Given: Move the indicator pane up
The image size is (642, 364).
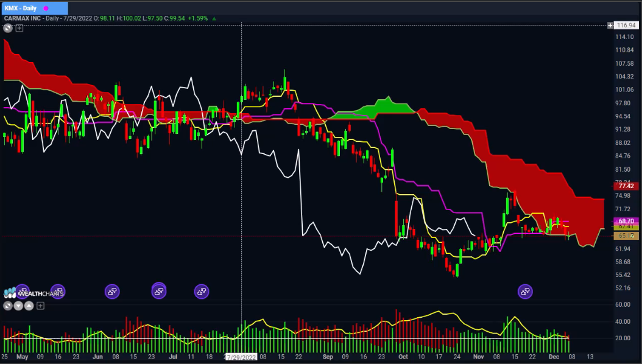Looking at the screenshot, I should coord(29,306).
